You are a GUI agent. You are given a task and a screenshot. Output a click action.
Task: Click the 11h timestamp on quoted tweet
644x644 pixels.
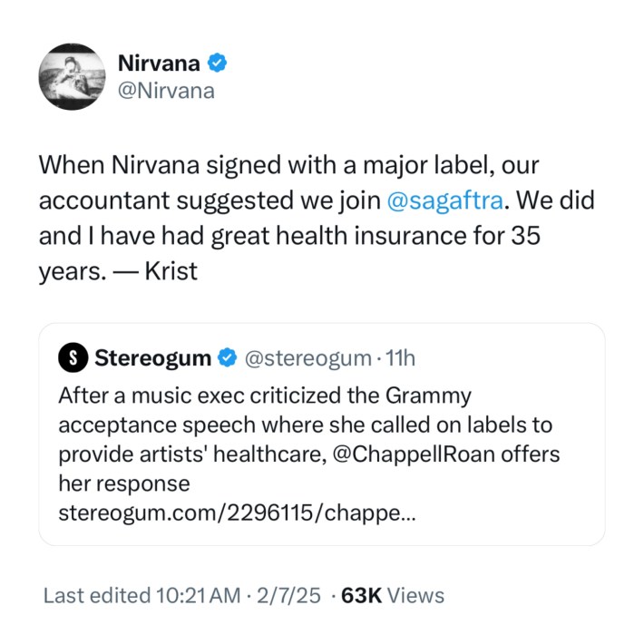400,358
